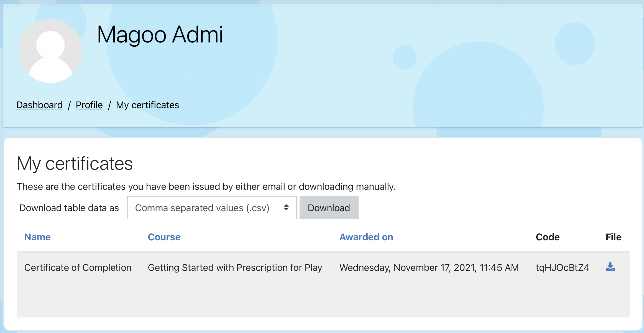The height and width of the screenshot is (333, 644).
Task: Click the Getting Started course cell
Action: (x=235, y=268)
